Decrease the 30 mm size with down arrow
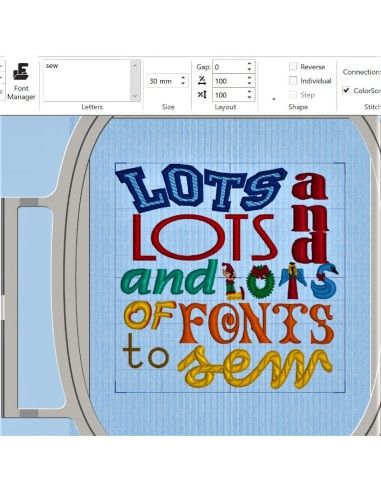 coord(183,84)
